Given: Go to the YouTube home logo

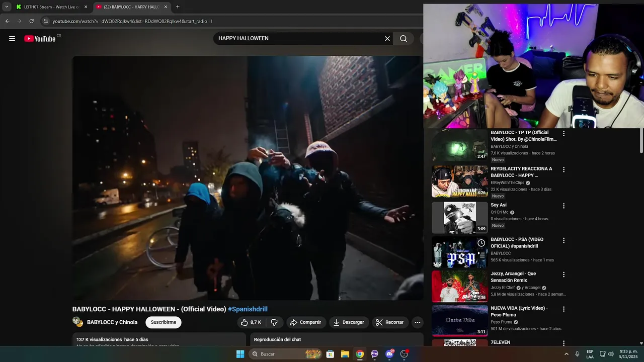Looking at the screenshot, I should point(40,39).
